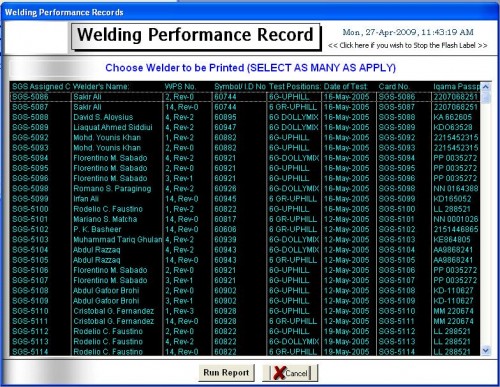Click ID number 60945
Image resolution: width=500 pixels, height=387 pixels.
(x=225, y=199)
